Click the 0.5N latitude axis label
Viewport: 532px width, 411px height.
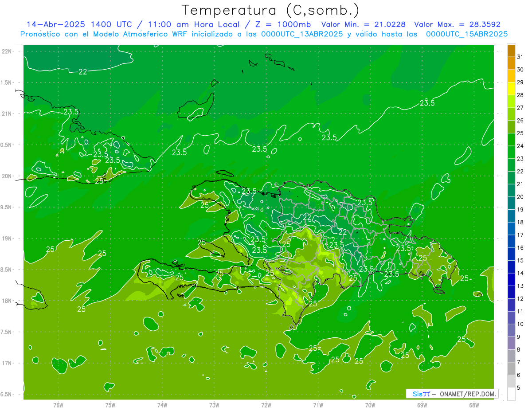[x=7, y=145]
